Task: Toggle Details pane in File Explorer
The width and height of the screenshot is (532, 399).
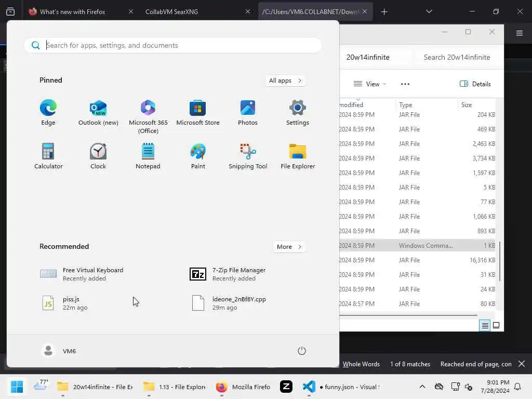Action: tap(475, 84)
